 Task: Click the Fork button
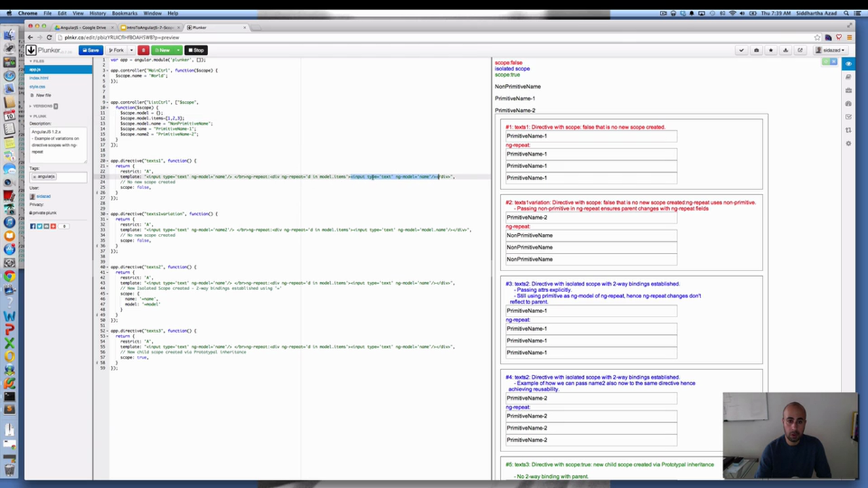117,50
